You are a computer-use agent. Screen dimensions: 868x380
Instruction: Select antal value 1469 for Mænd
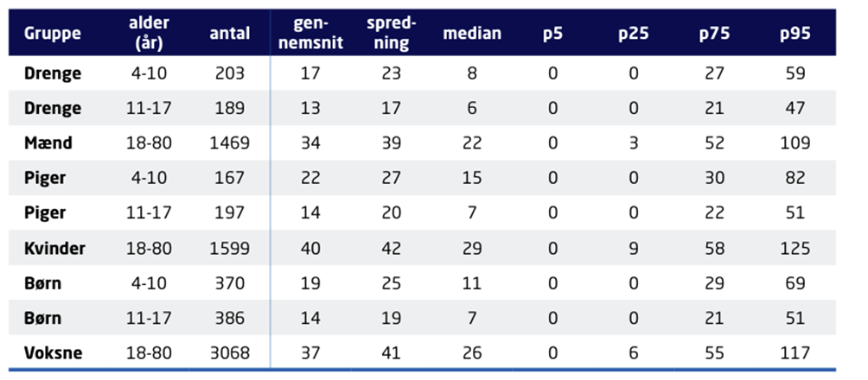coord(230,143)
